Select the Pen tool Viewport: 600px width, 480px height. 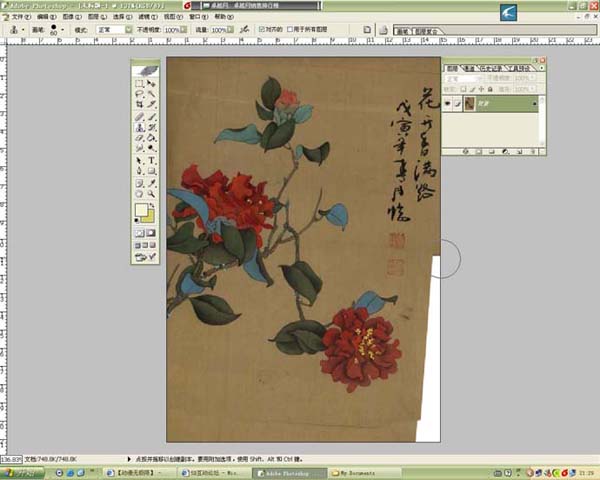tap(139, 171)
